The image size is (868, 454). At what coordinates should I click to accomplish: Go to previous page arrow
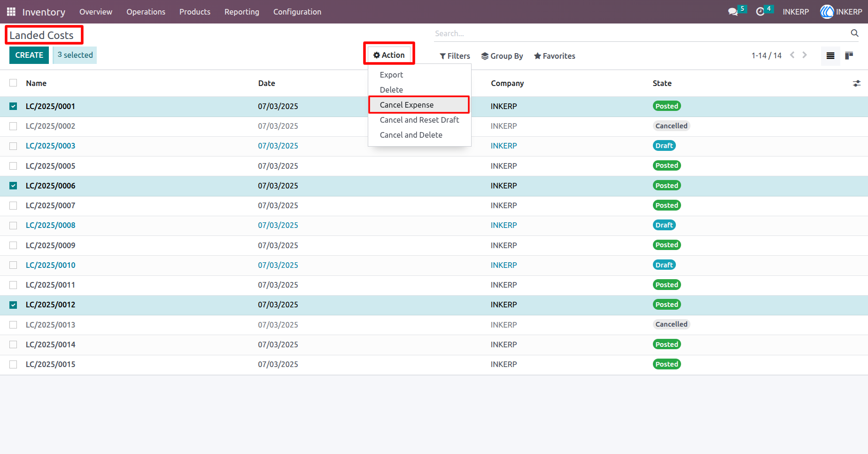pos(792,55)
